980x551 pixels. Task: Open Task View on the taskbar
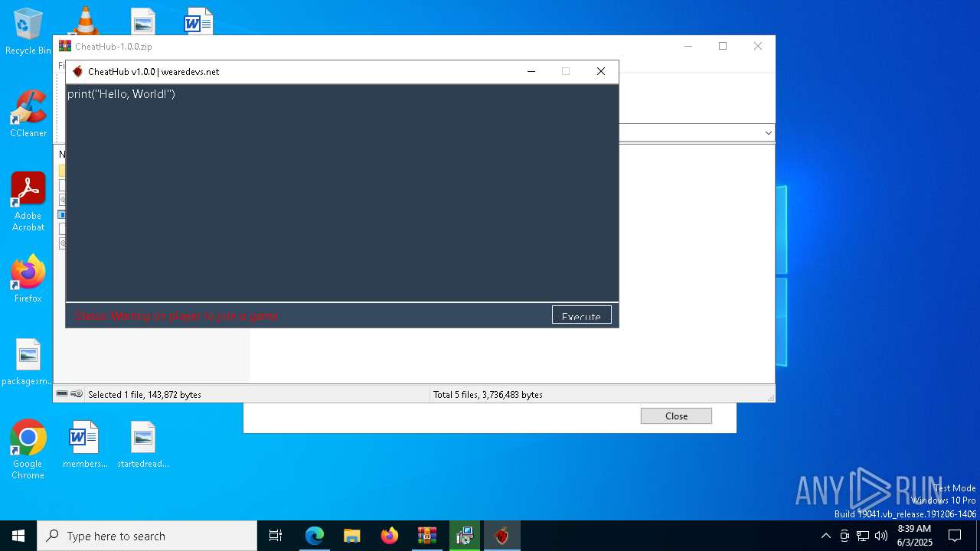click(x=276, y=536)
